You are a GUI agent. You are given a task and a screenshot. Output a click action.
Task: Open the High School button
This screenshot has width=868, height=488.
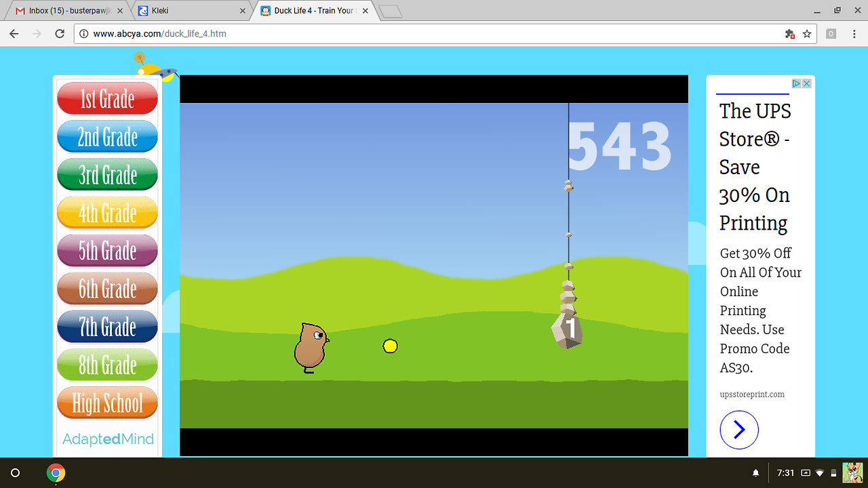[x=107, y=403]
